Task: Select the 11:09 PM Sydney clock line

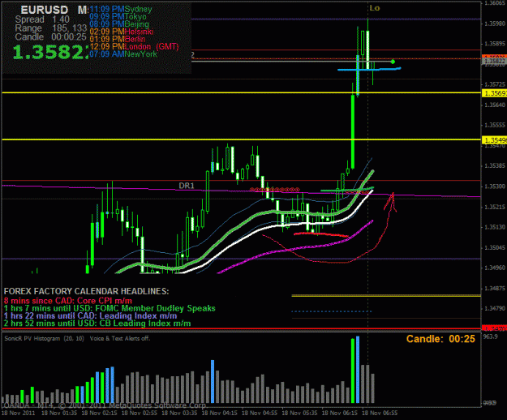Action: [x=121, y=10]
